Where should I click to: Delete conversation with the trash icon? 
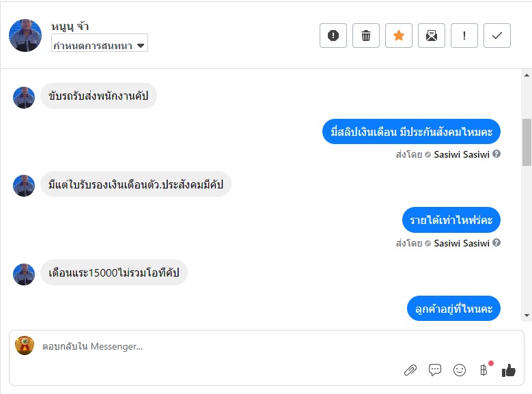(x=366, y=36)
